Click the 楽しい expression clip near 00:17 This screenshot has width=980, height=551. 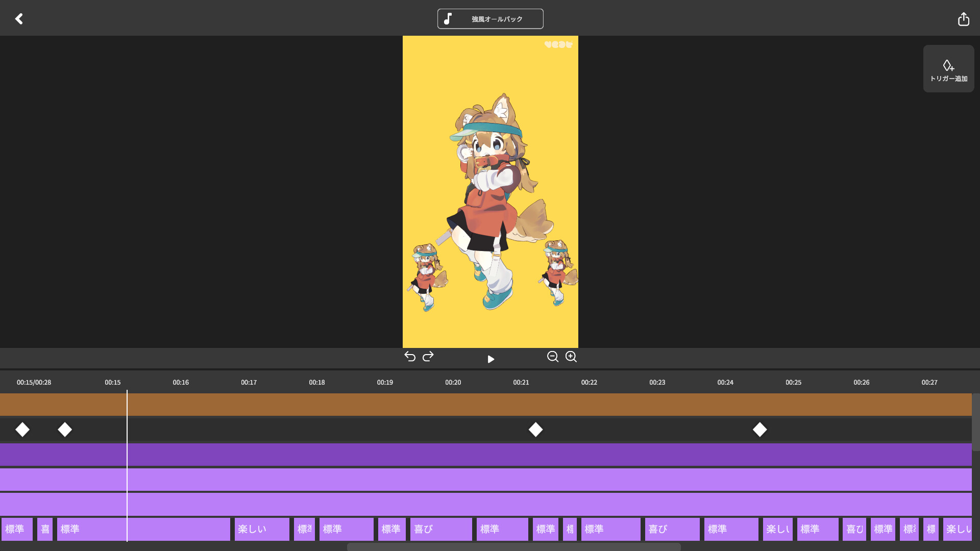coord(262,529)
